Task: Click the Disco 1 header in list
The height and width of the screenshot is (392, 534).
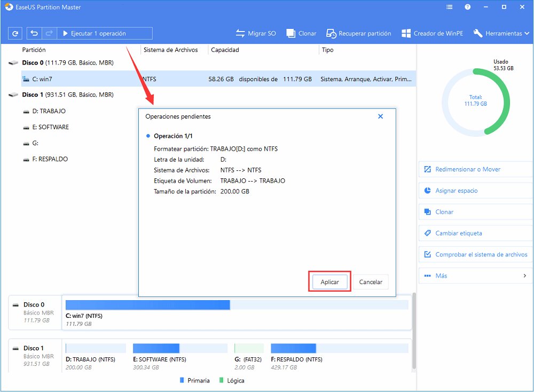Action: point(67,95)
